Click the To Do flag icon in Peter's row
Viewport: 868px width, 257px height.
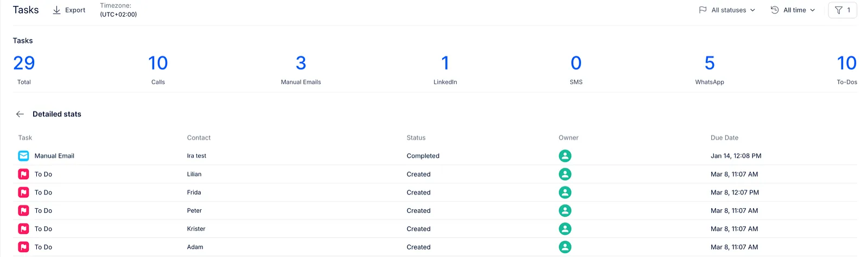(x=23, y=211)
